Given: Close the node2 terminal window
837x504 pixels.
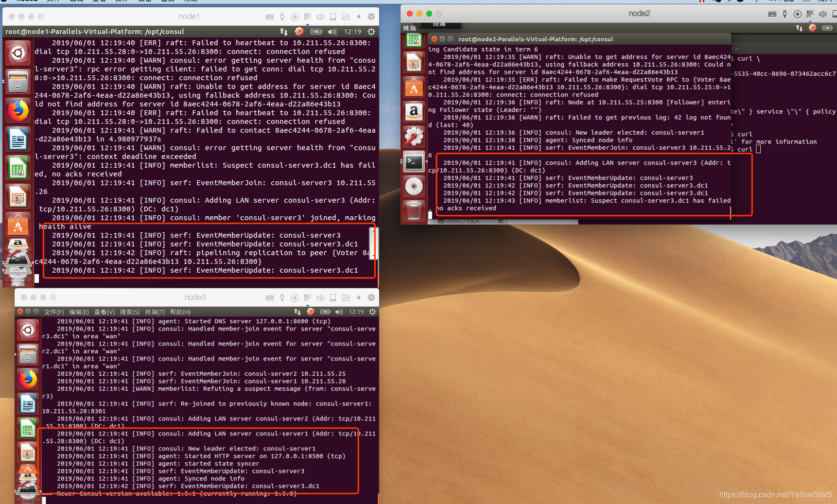Looking at the screenshot, I should coord(434,39).
